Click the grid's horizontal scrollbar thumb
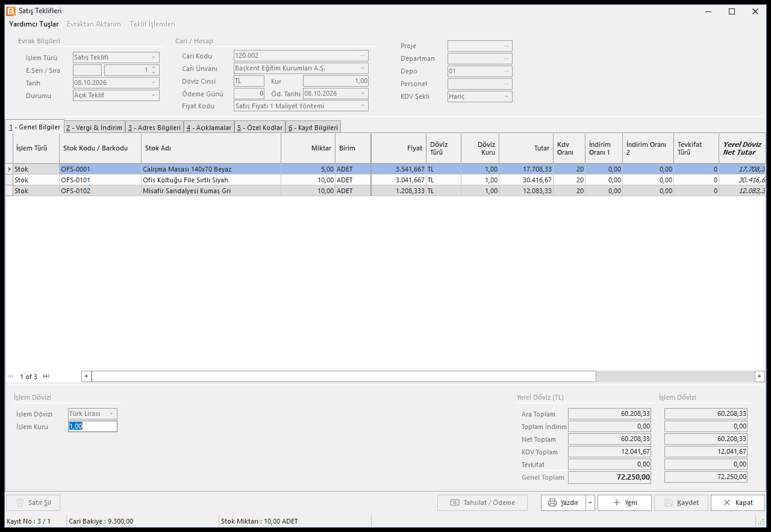 [343, 376]
